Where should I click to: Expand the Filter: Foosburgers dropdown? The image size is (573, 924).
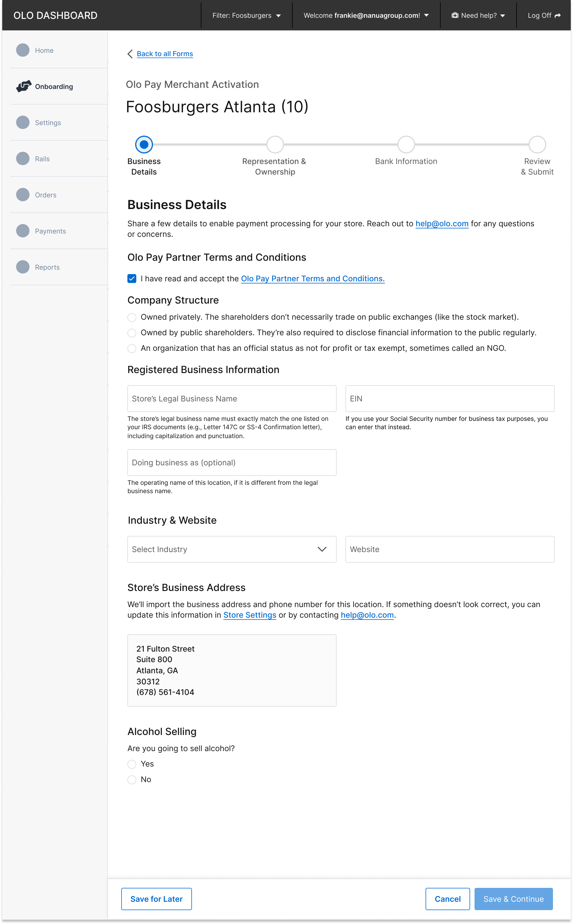(x=246, y=16)
